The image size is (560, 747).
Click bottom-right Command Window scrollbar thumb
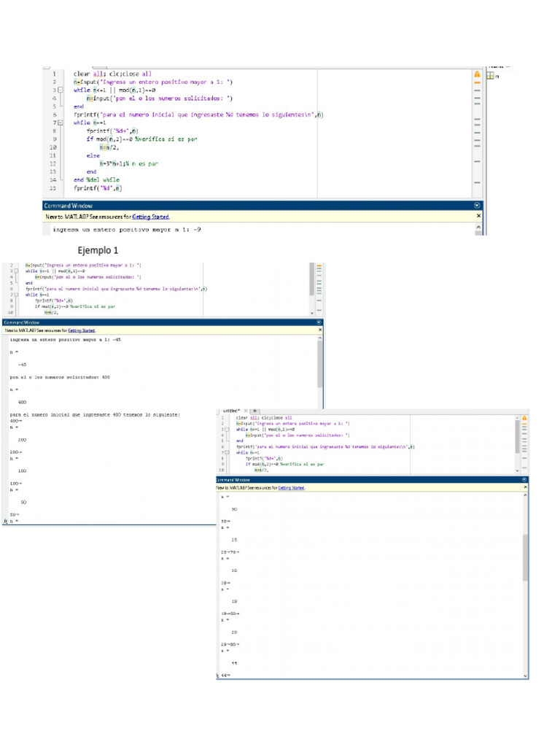coord(525,557)
